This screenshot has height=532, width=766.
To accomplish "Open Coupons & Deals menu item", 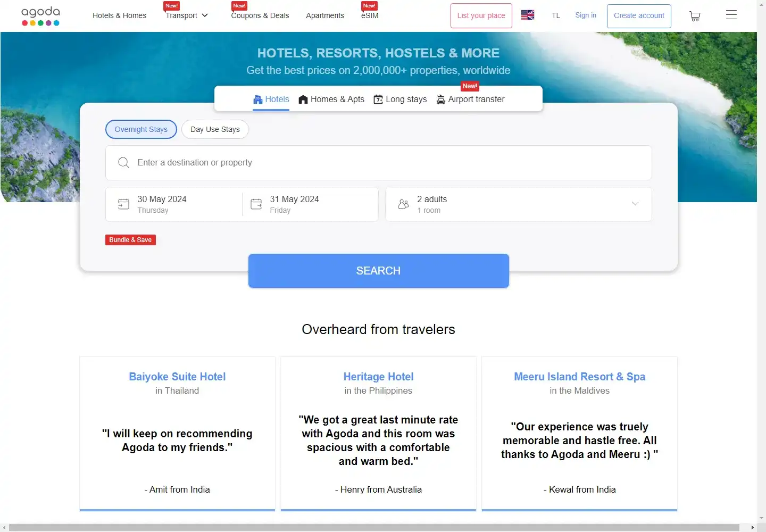I will [260, 15].
